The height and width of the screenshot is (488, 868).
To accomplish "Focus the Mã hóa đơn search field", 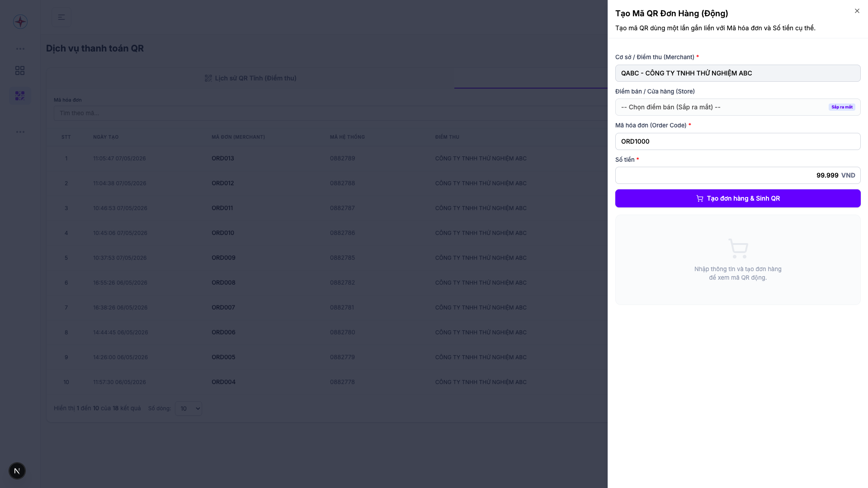I will (x=330, y=113).
